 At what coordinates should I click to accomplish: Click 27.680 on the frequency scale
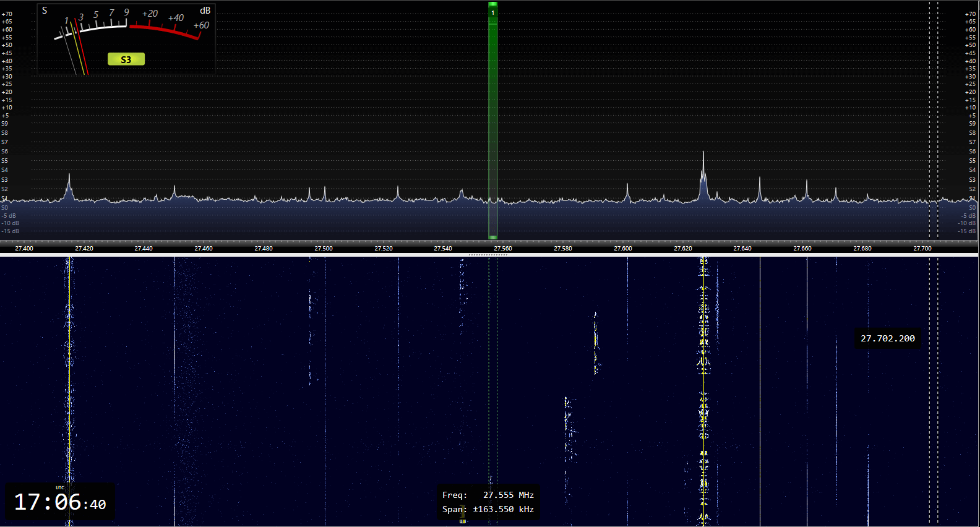862,249
